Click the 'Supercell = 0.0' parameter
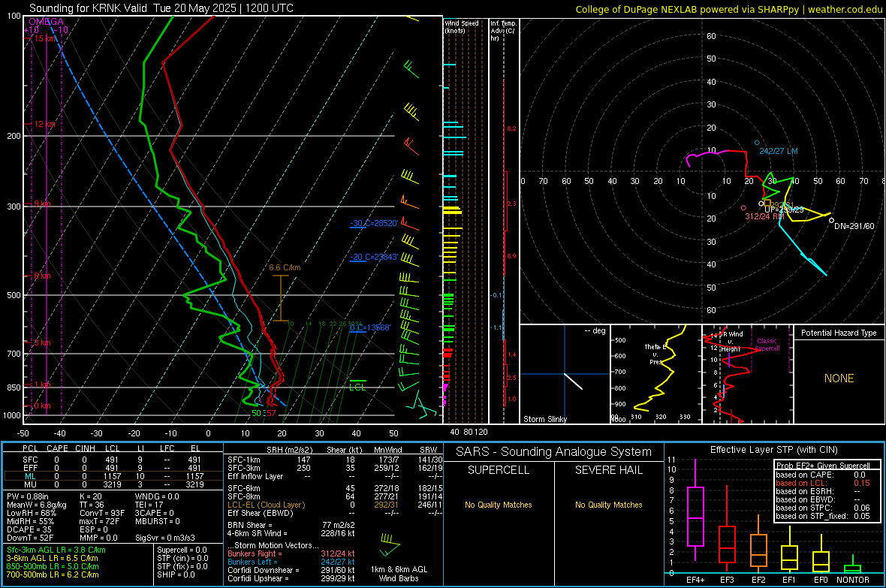Screen dimensions: 886x588 point(182,550)
